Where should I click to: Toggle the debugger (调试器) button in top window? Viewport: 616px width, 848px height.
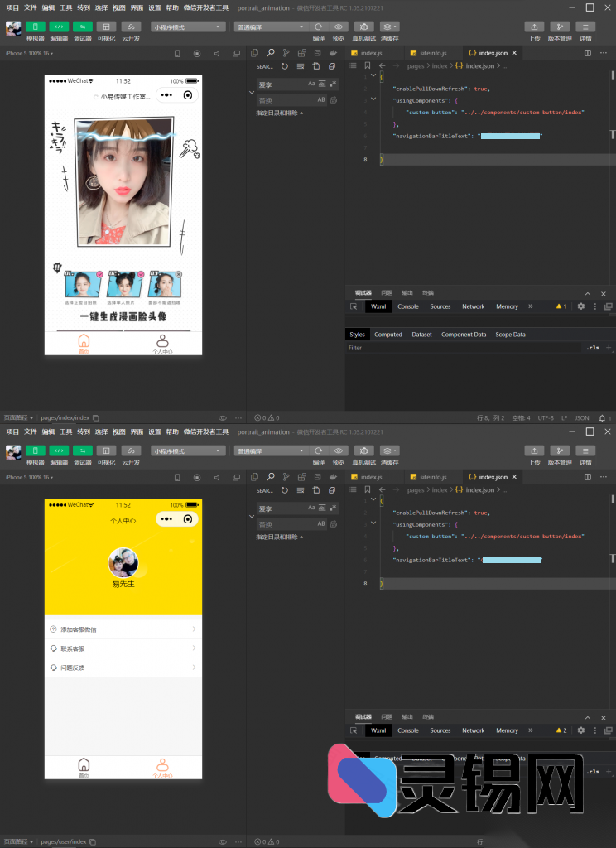pos(83,26)
